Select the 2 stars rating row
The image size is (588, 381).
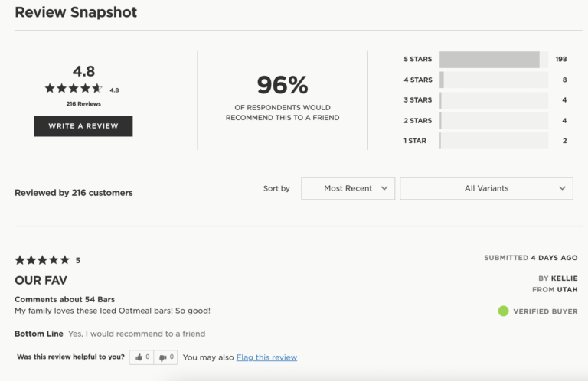tap(493, 120)
